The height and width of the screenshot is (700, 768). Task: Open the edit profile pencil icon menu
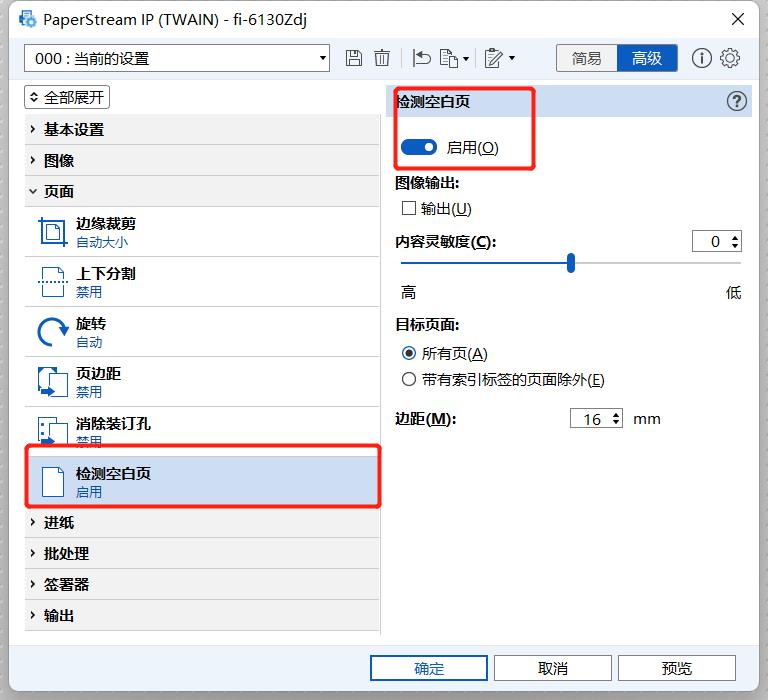tap(499, 59)
